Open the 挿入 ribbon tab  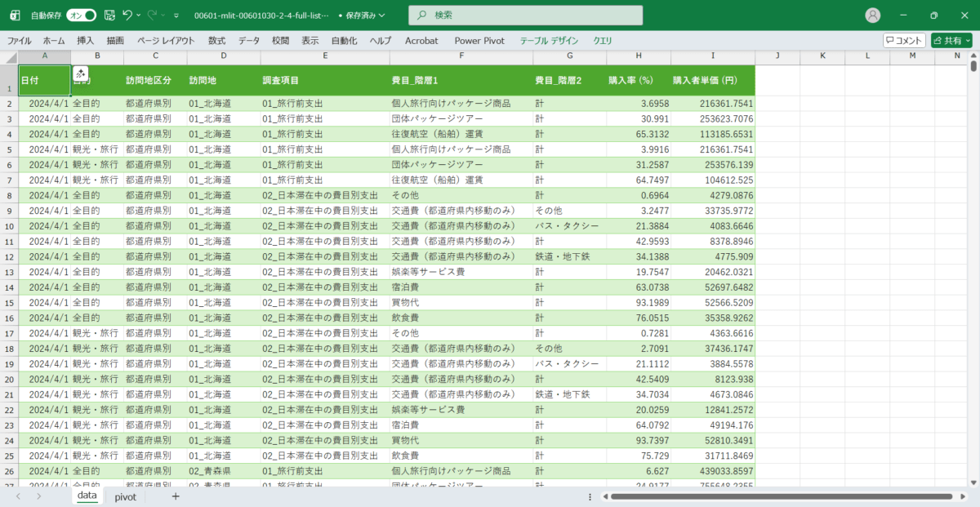86,40
